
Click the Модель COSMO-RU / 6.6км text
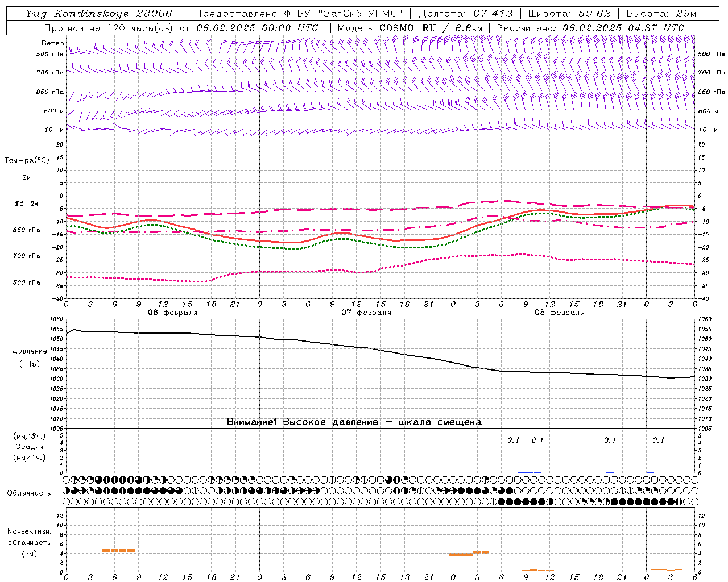click(410, 28)
